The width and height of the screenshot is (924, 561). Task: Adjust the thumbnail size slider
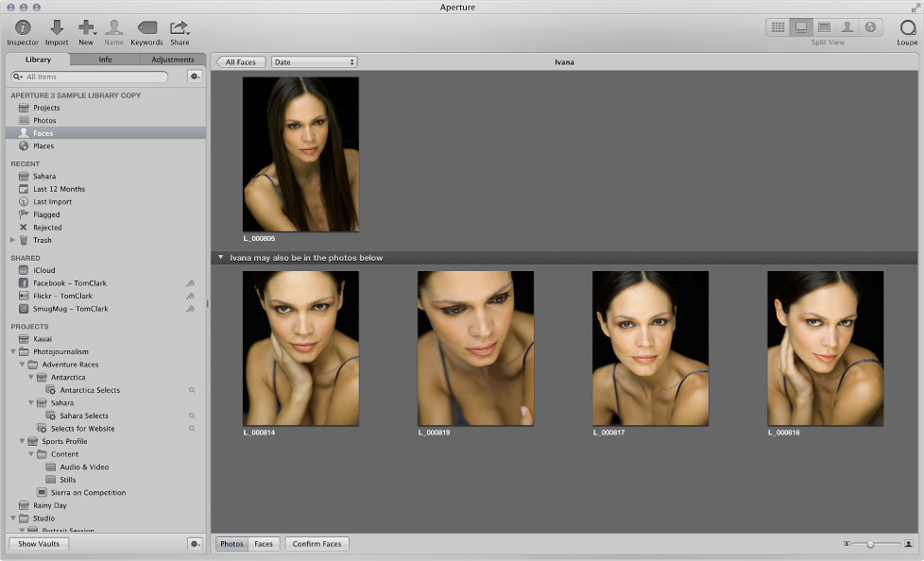(x=869, y=544)
